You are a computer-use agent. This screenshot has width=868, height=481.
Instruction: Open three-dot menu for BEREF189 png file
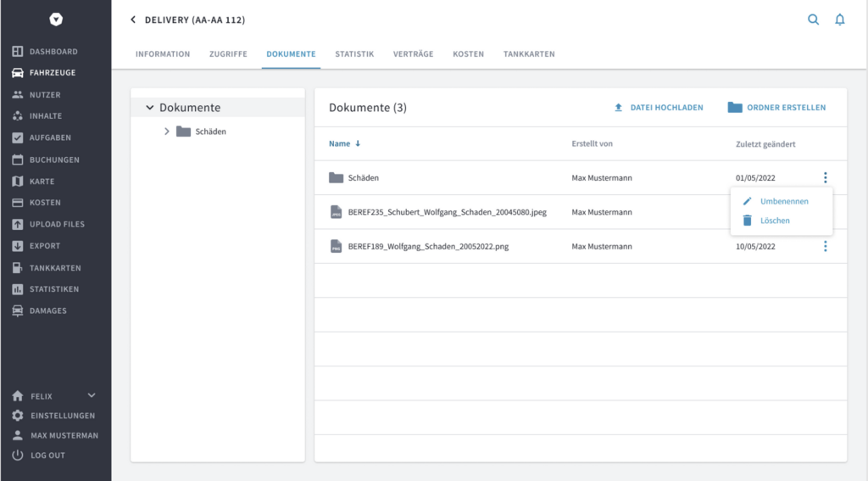(x=825, y=246)
